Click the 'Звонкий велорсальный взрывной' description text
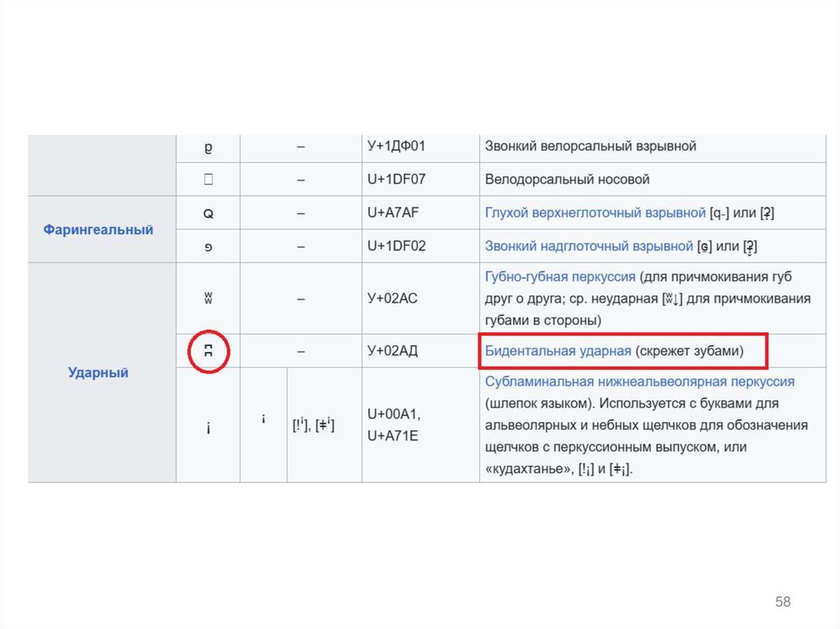This screenshot has height=629, width=840. (x=591, y=146)
